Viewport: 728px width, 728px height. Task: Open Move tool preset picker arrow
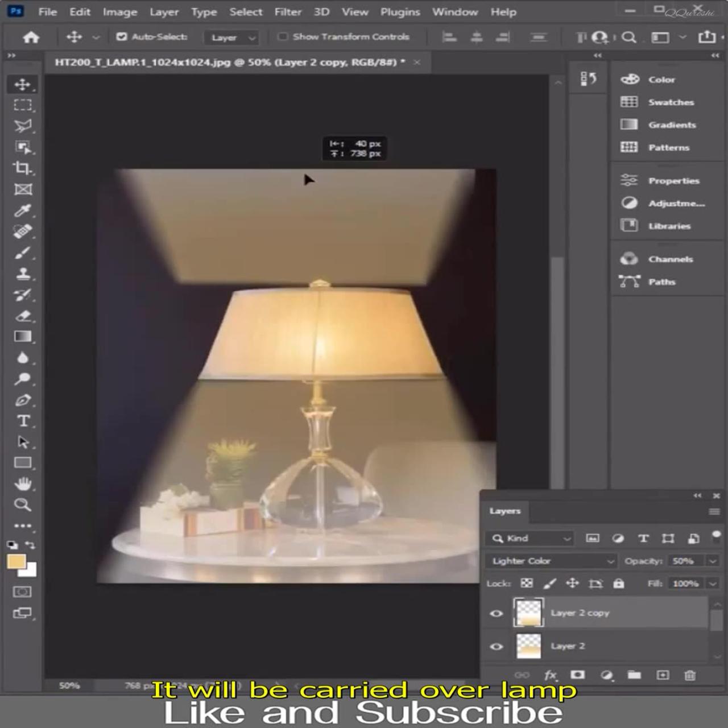point(96,38)
